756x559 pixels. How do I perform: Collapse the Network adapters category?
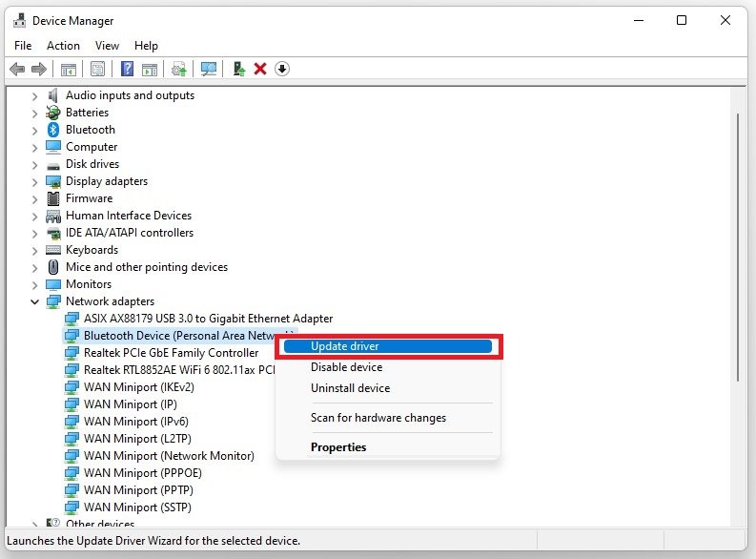[x=35, y=301]
